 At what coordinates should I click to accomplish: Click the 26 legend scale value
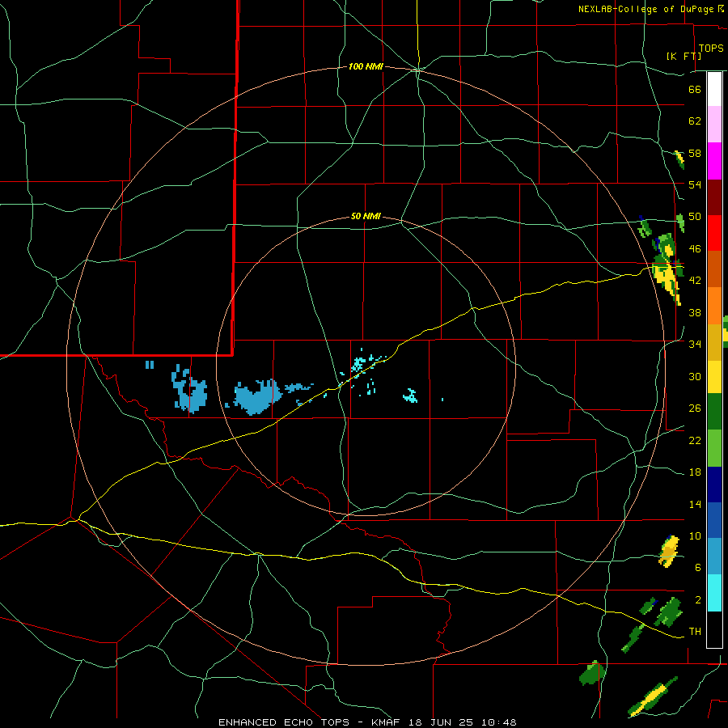(695, 408)
